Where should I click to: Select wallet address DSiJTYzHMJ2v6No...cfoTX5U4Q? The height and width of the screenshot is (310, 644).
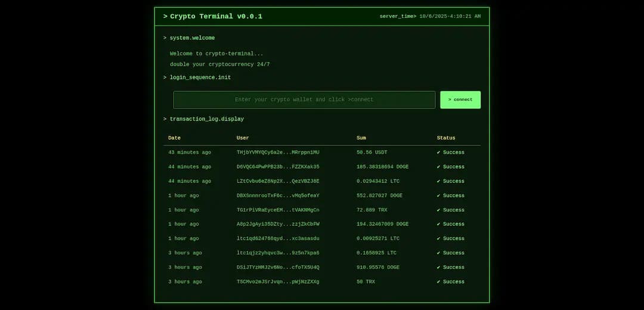(278, 267)
